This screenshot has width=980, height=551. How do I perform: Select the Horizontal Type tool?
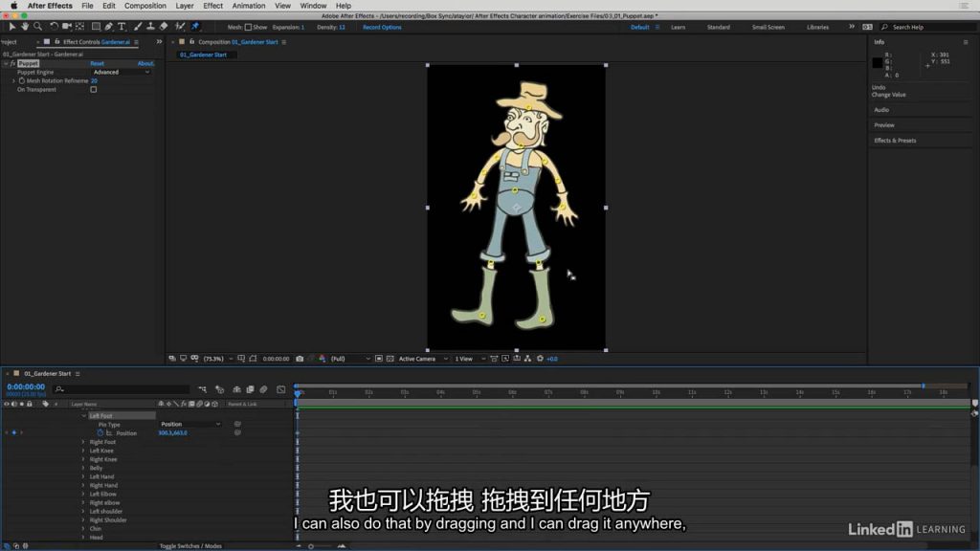(x=122, y=26)
